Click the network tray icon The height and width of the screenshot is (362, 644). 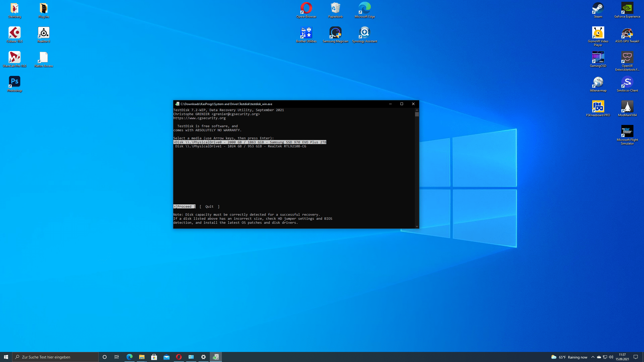pos(605,357)
